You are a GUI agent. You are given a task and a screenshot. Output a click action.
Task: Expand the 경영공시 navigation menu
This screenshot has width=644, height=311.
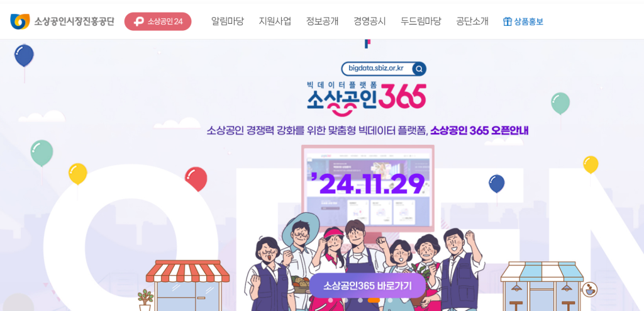[370, 21]
